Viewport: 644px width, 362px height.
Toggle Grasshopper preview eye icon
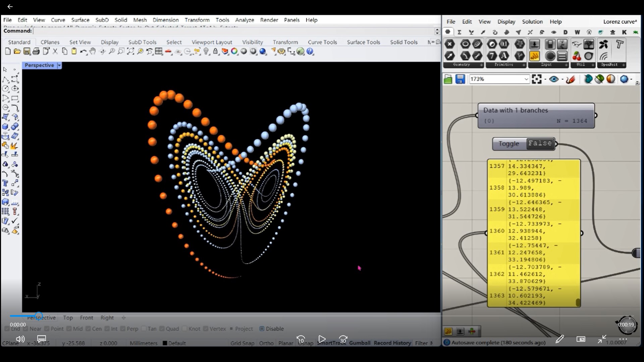tap(554, 79)
